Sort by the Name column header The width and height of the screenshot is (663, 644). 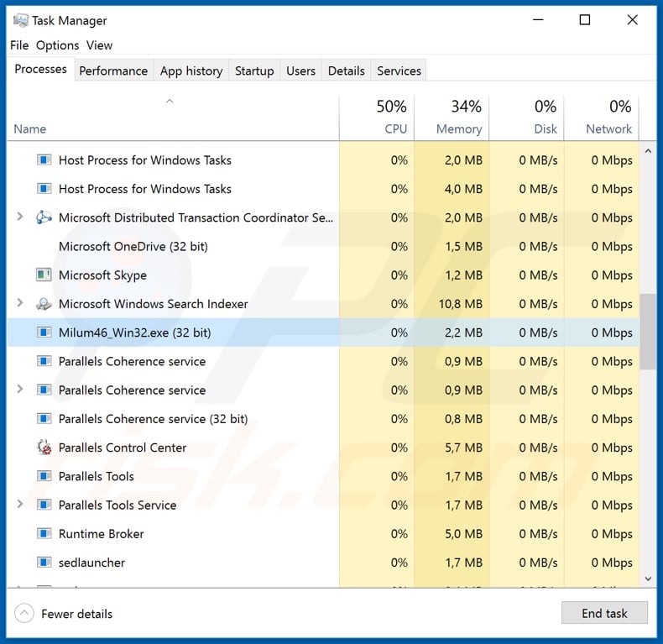coord(30,128)
